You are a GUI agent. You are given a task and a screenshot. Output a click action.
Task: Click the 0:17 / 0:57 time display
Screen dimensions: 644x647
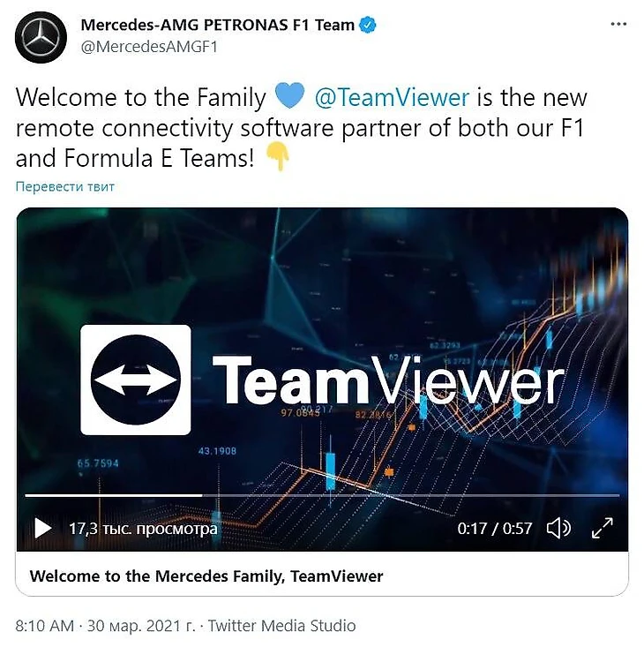[x=494, y=529]
